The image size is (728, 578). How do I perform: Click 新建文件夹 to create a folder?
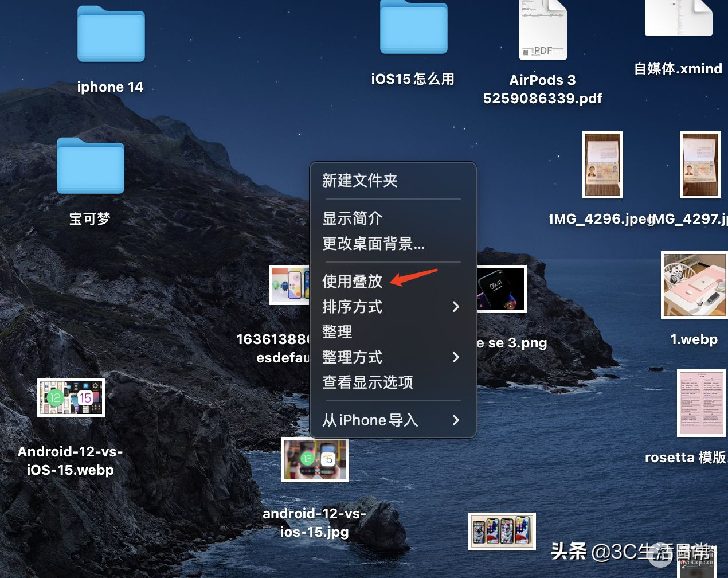click(360, 181)
